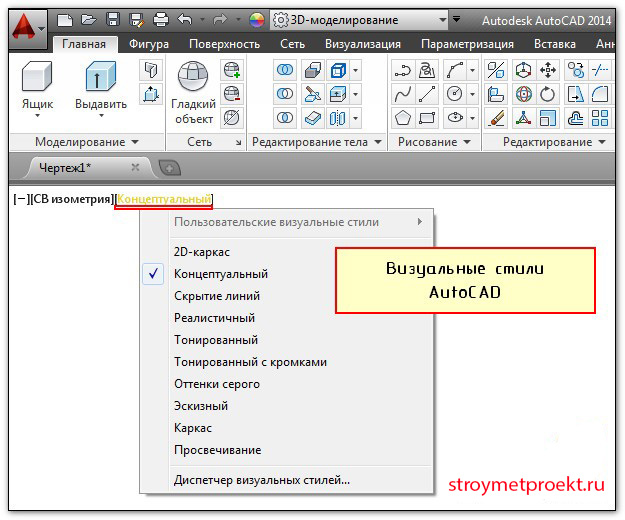
Task: Click the [–] viewport controls toggle
Action: [x=22, y=199]
